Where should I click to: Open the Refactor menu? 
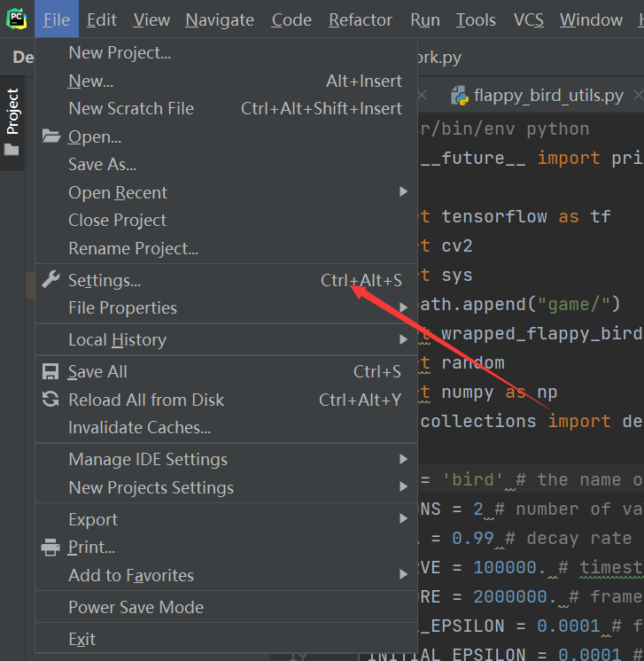361,19
